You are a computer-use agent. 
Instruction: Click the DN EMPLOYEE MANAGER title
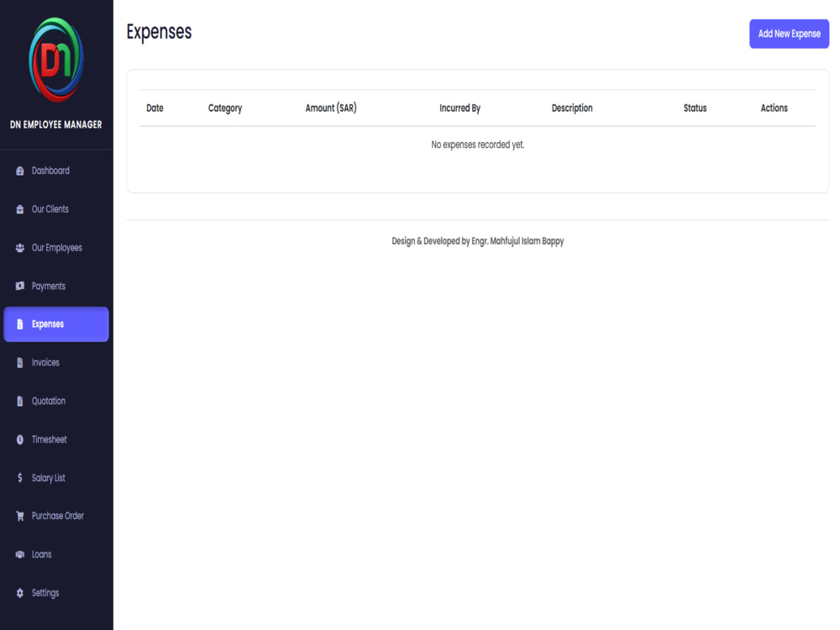[x=55, y=125]
